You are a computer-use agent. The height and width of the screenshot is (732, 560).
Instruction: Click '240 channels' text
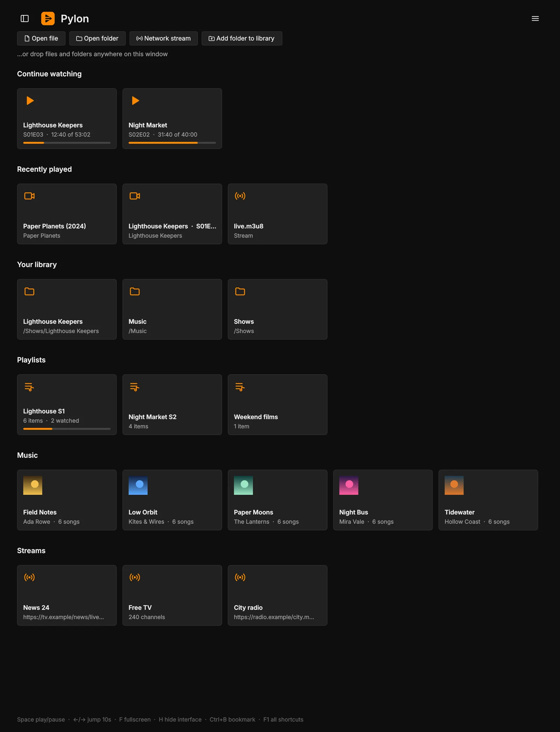[x=147, y=617]
